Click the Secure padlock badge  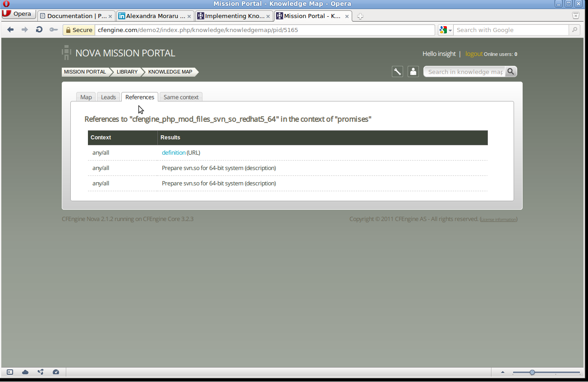click(79, 30)
